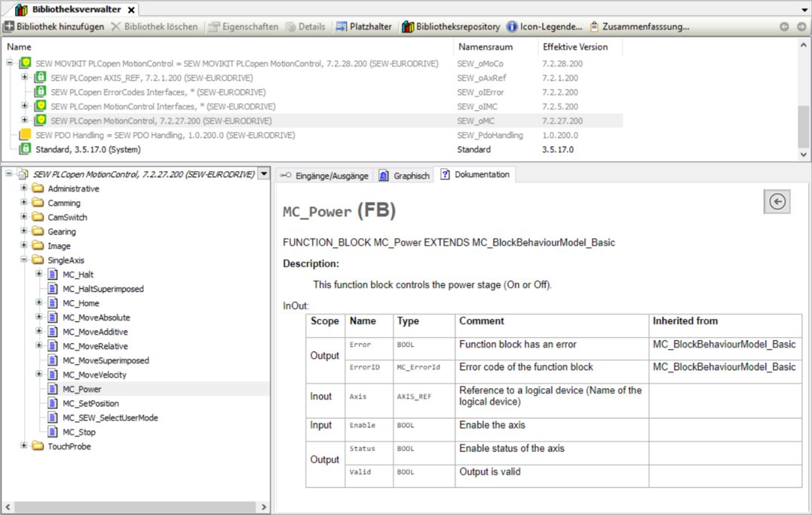Open the library selection dropdown arrow
This screenshot has width=812, height=515.
[263, 174]
